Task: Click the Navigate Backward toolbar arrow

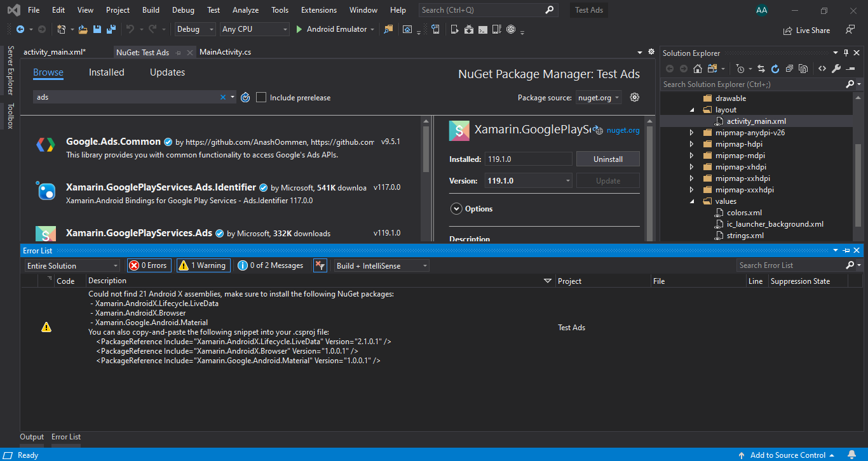Action: [20, 29]
